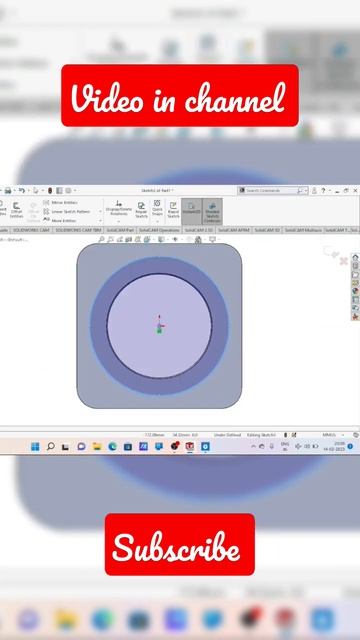Open Windows Search from the taskbar

[51, 447]
